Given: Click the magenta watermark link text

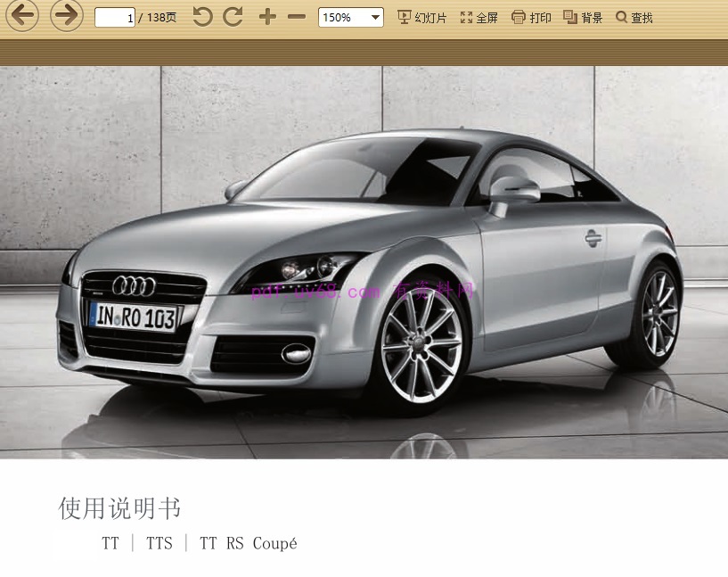Looking at the screenshot, I should click(x=364, y=291).
